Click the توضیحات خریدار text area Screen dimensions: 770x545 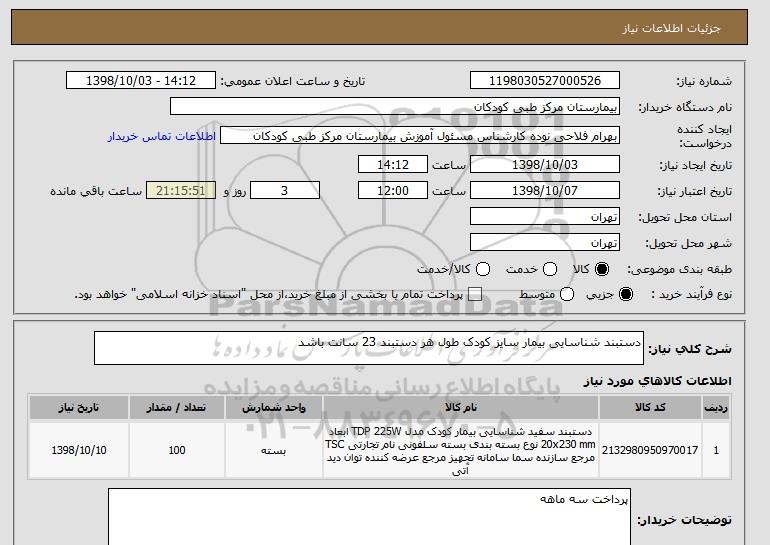(x=369, y=517)
